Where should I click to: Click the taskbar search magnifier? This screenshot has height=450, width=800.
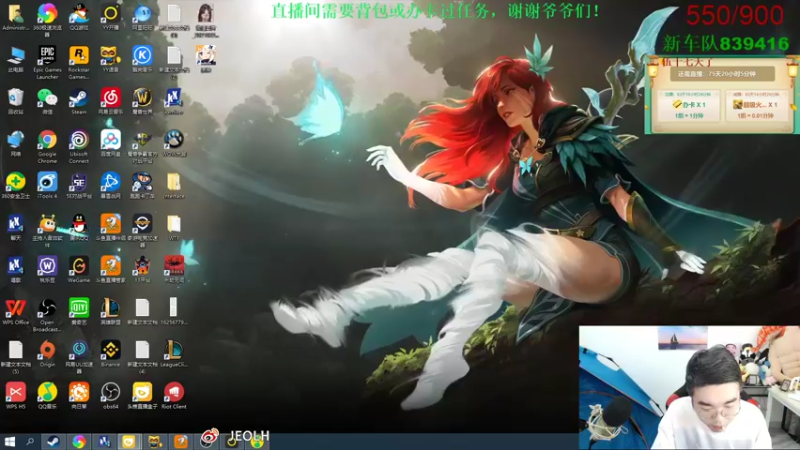click(30, 441)
